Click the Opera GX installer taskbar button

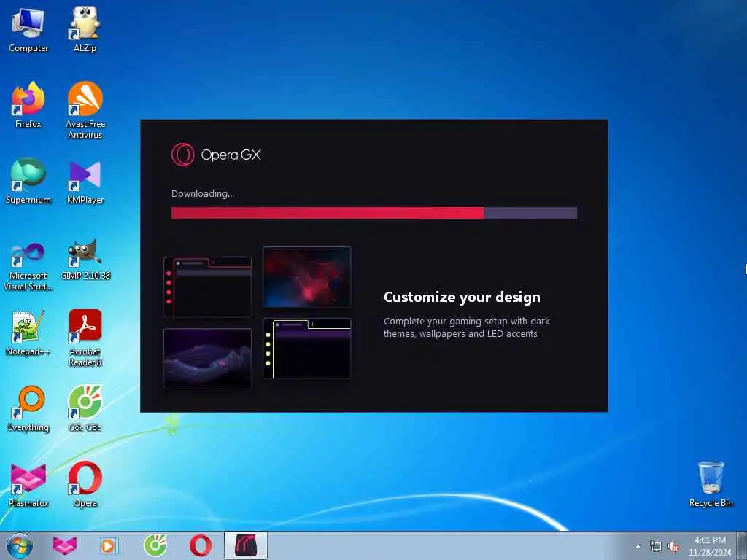(x=246, y=545)
